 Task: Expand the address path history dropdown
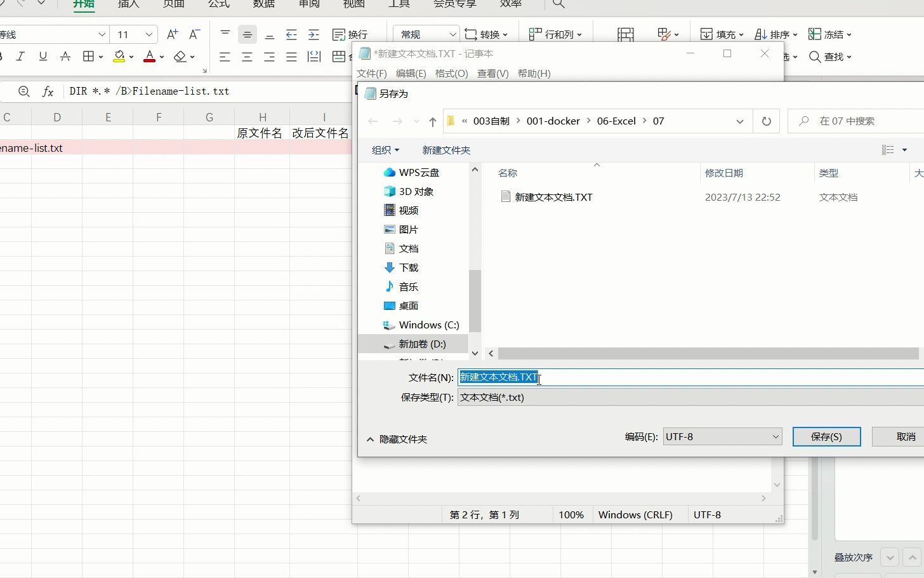(x=739, y=121)
